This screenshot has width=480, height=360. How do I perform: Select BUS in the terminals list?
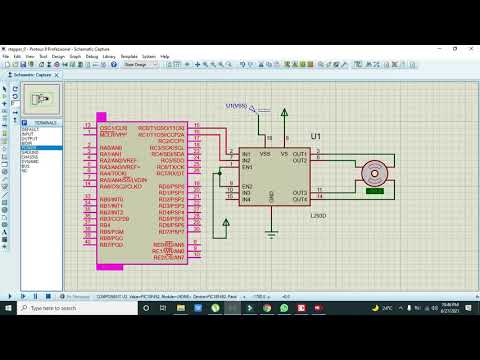pyautogui.click(x=26, y=166)
